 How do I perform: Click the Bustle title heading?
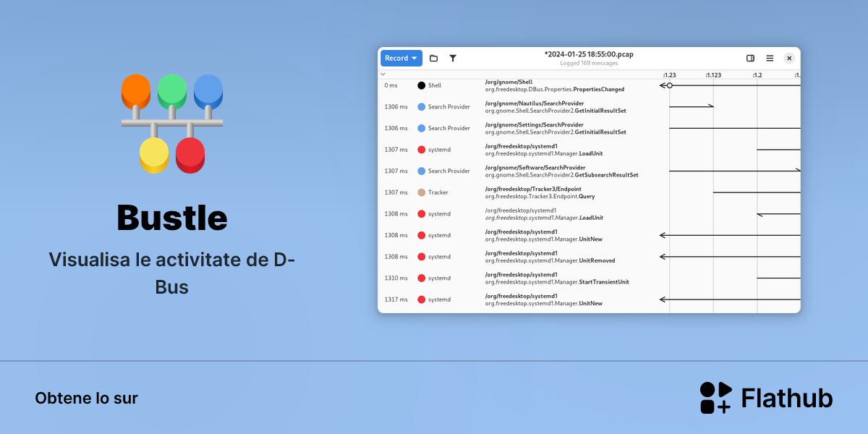(x=172, y=217)
